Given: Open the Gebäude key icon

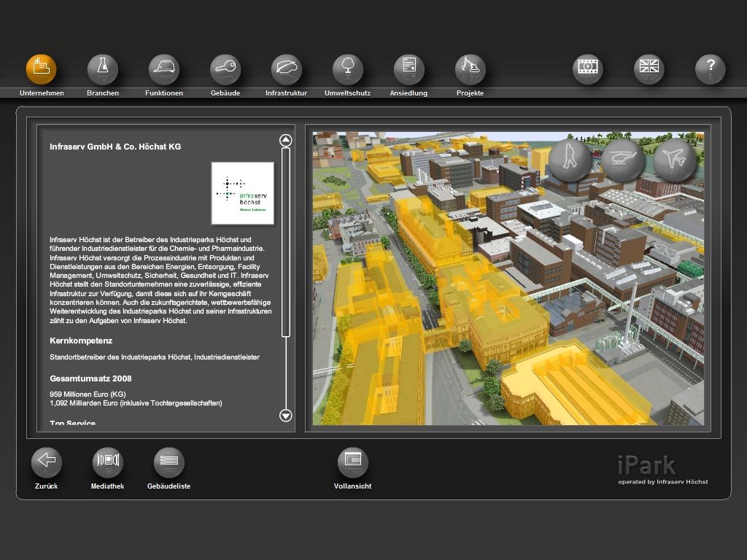Looking at the screenshot, I should click(225, 69).
